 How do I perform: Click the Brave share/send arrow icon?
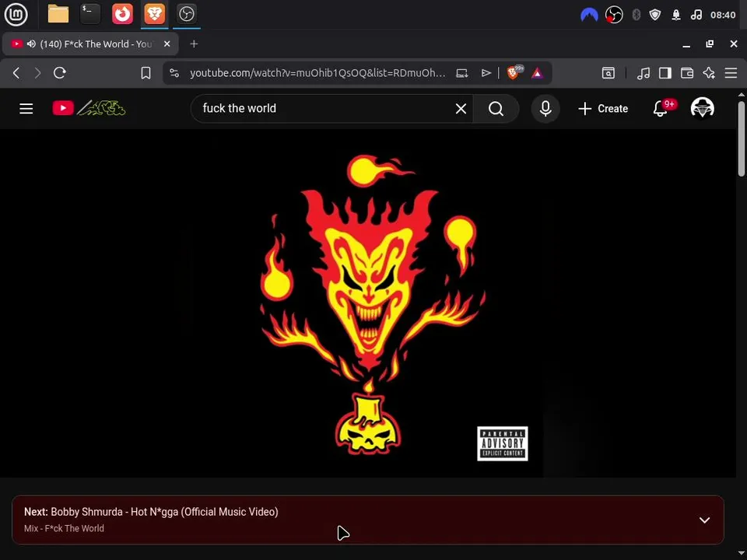click(x=486, y=73)
